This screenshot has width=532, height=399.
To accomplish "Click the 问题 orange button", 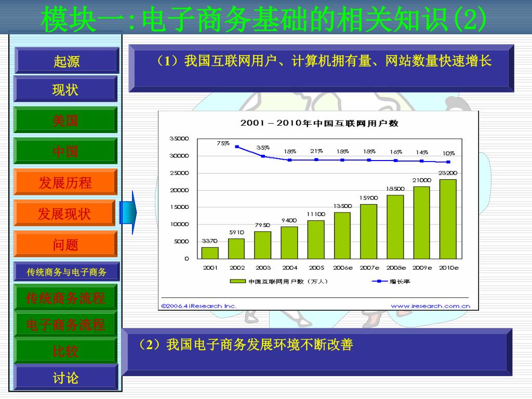I will click(65, 244).
